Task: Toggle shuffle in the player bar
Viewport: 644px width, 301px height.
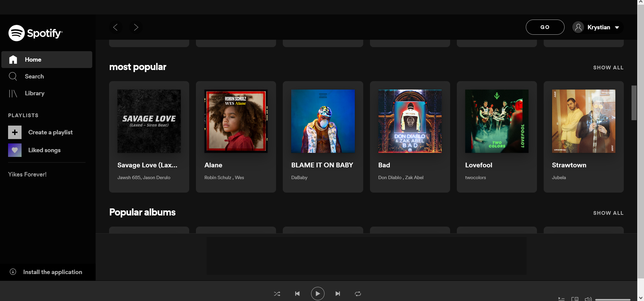Action: point(277,294)
